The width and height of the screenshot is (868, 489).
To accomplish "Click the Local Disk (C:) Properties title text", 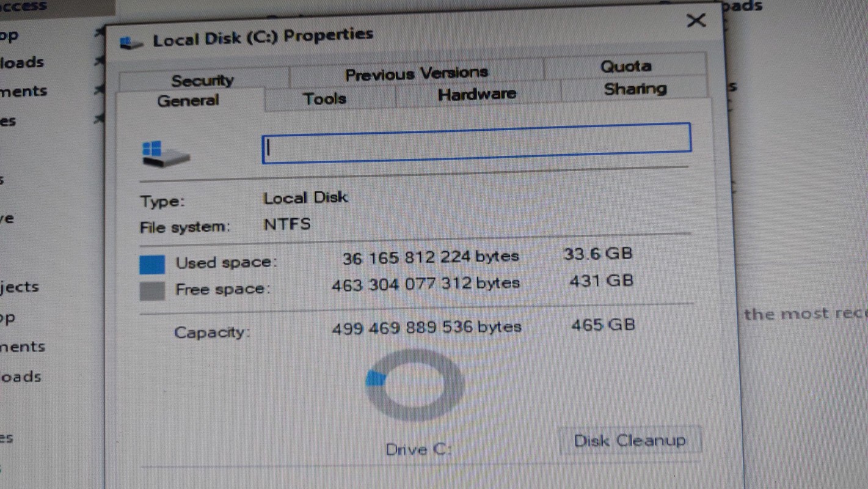I will 263,37.
